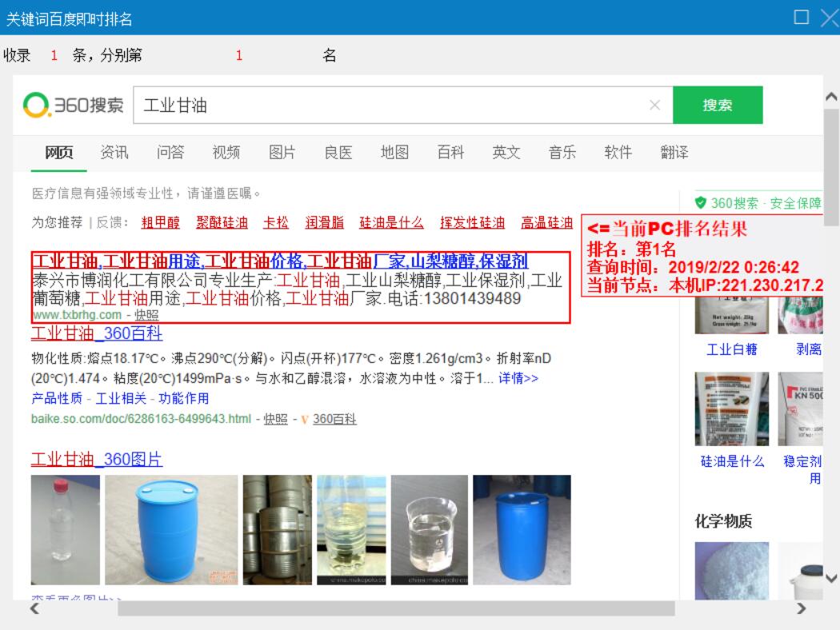This screenshot has width=840, height=630.
Task: Click the vertical scrollbar down arrow
Action: point(831,578)
